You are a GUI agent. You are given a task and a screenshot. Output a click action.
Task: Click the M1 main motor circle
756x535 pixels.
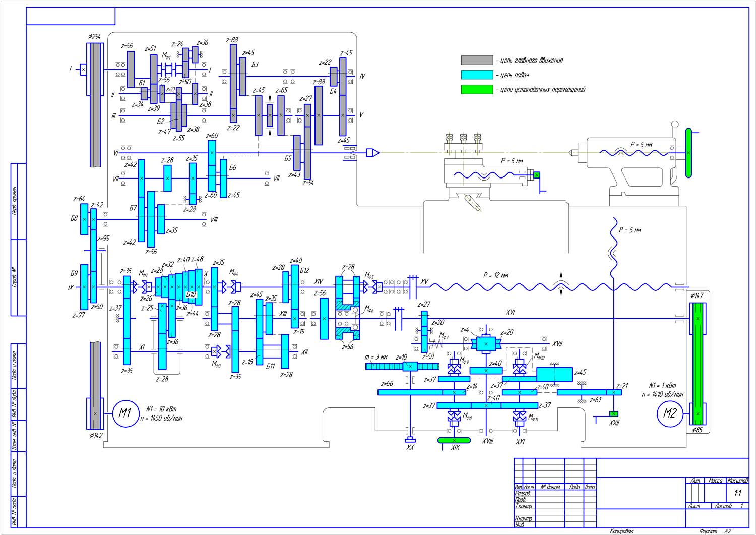[125, 413]
